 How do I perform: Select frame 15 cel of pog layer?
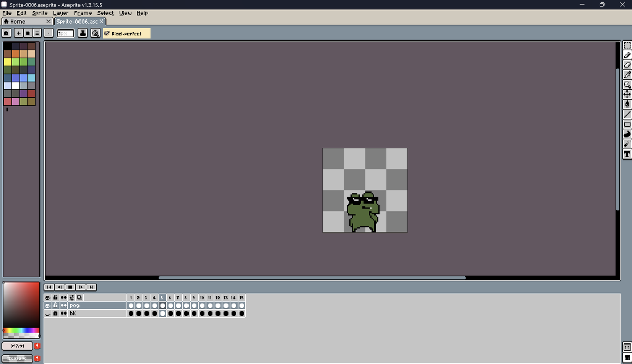pyautogui.click(x=242, y=305)
